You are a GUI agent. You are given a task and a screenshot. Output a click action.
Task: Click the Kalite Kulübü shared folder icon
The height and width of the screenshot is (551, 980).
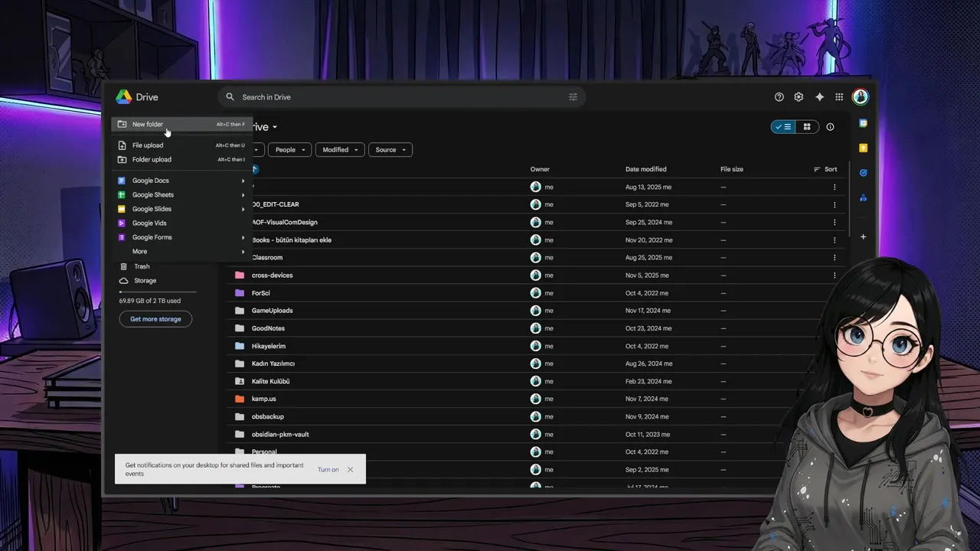(240, 381)
